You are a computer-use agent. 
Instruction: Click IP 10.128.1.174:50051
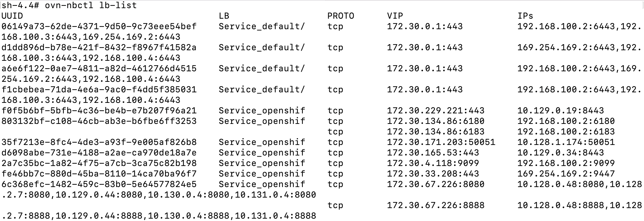click(566, 142)
